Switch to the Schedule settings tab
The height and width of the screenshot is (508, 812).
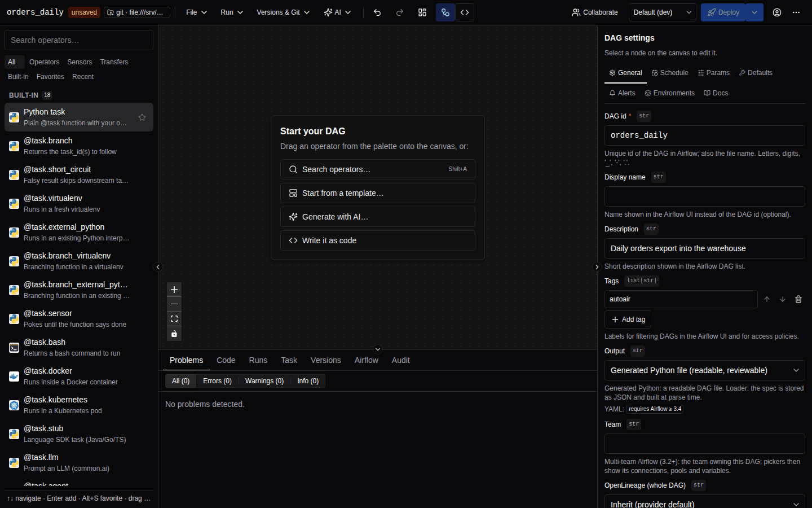tap(670, 73)
